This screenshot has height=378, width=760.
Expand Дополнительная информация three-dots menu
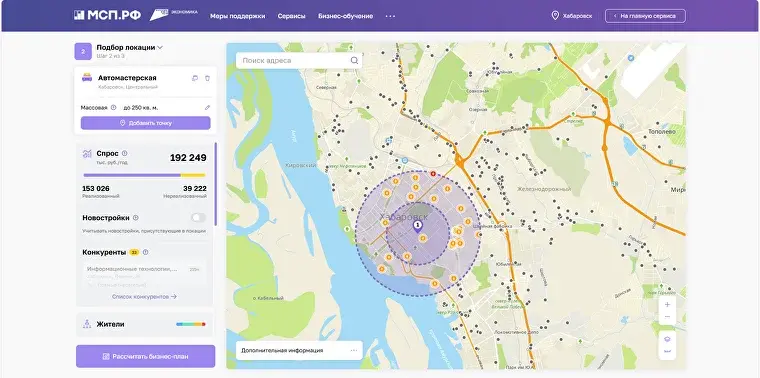pyautogui.click(x=354, y=350)
